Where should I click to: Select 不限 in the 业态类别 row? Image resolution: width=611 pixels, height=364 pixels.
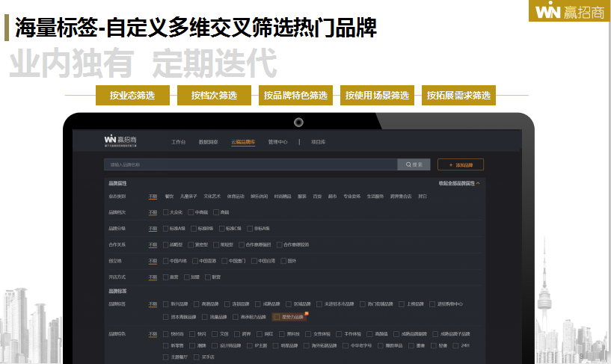coord(153,197)
